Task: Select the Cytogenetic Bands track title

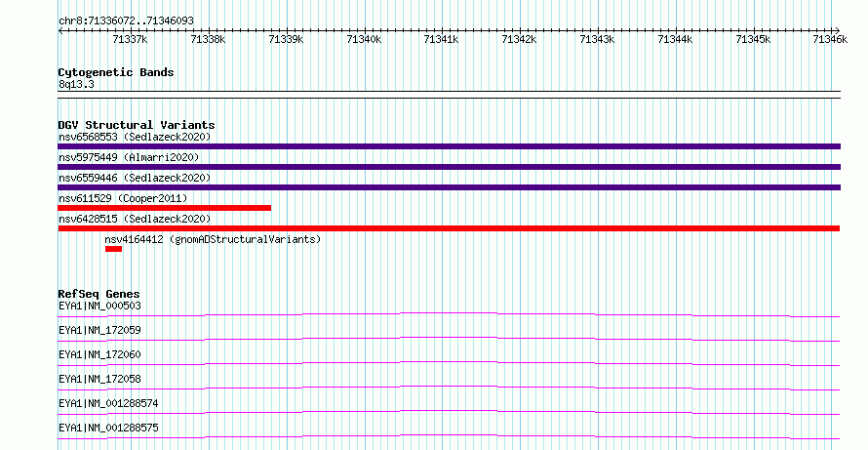Action: click(116, 72)
